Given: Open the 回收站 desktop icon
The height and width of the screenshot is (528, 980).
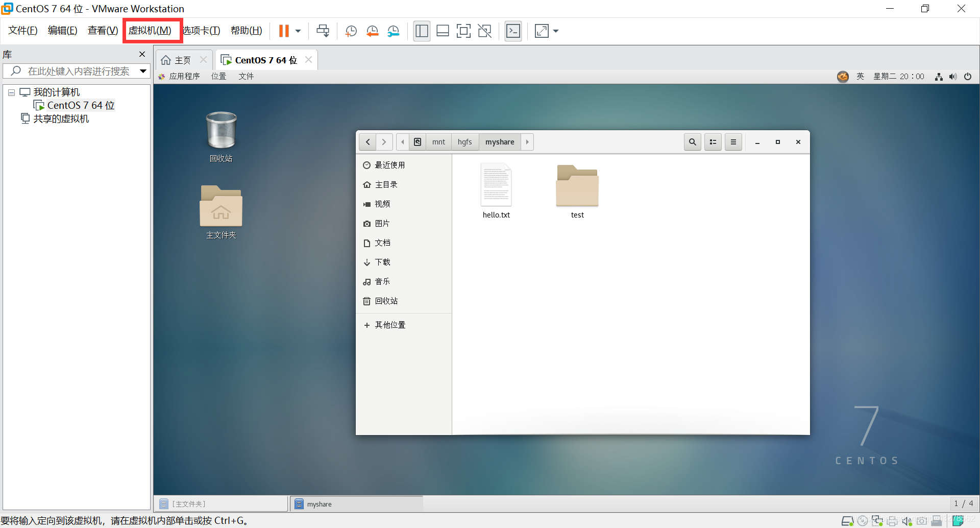Looking at the screenshot, I should 221,137.
